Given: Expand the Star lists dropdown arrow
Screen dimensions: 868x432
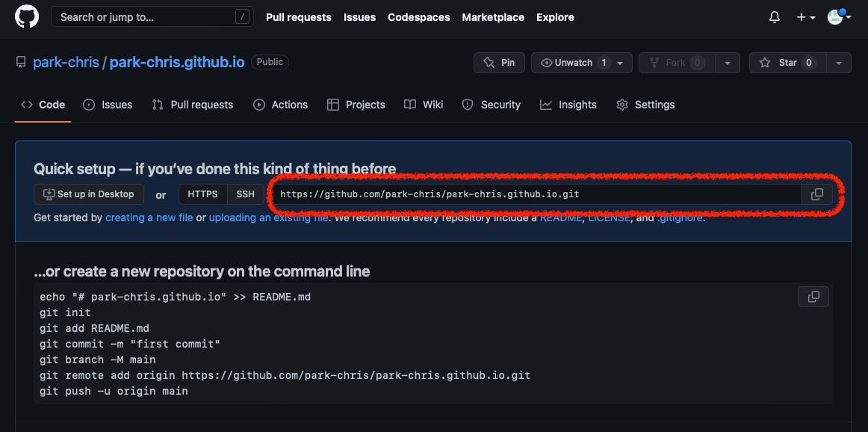Looking at the screenshot, I should point(839,63).
